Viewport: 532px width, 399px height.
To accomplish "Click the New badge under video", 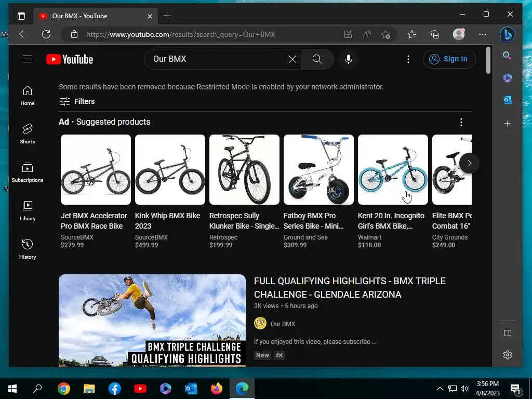I will pos(262,355).
